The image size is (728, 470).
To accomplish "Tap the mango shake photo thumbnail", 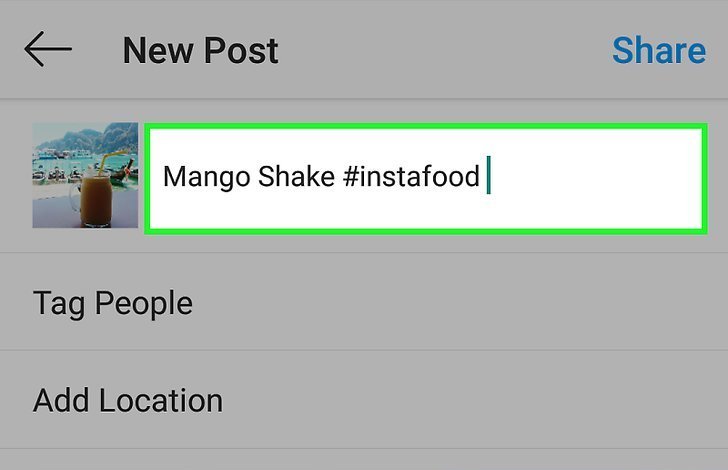I will coord(85,175).
